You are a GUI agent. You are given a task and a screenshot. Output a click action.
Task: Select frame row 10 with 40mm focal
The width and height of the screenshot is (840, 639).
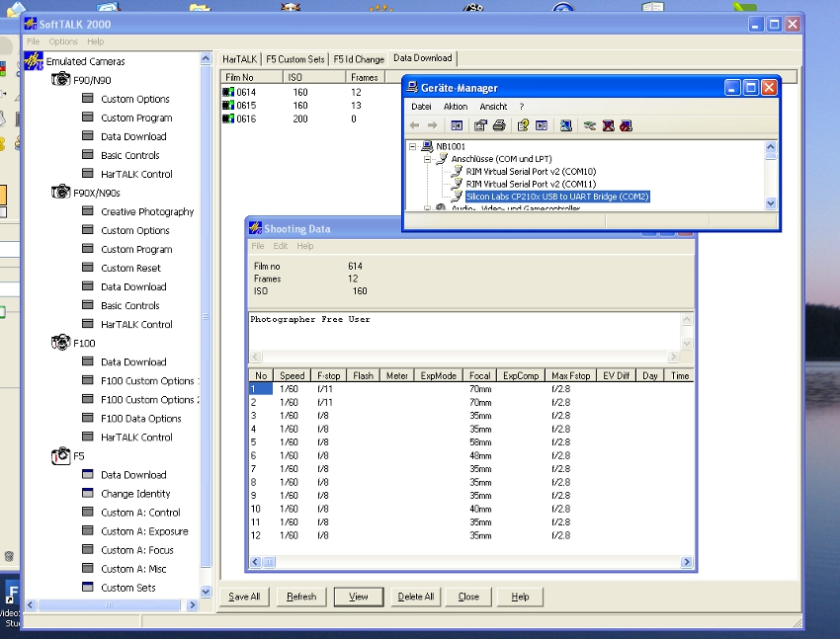coord(470,509)
